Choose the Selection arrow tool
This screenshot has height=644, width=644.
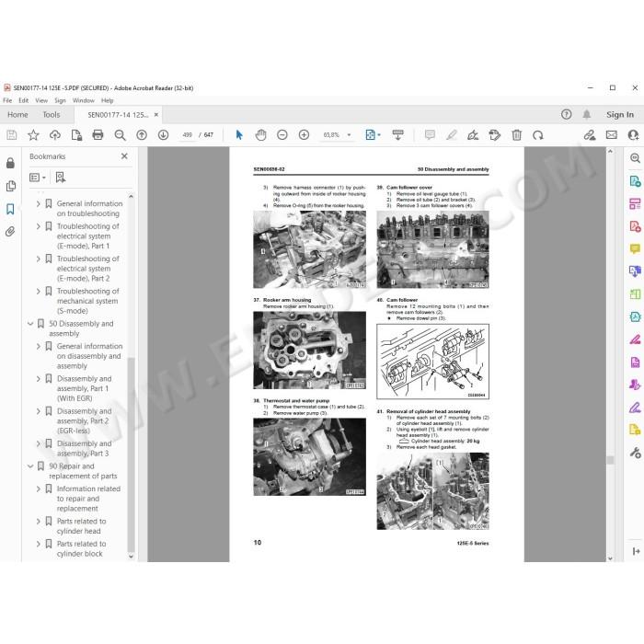pos(239,134)
